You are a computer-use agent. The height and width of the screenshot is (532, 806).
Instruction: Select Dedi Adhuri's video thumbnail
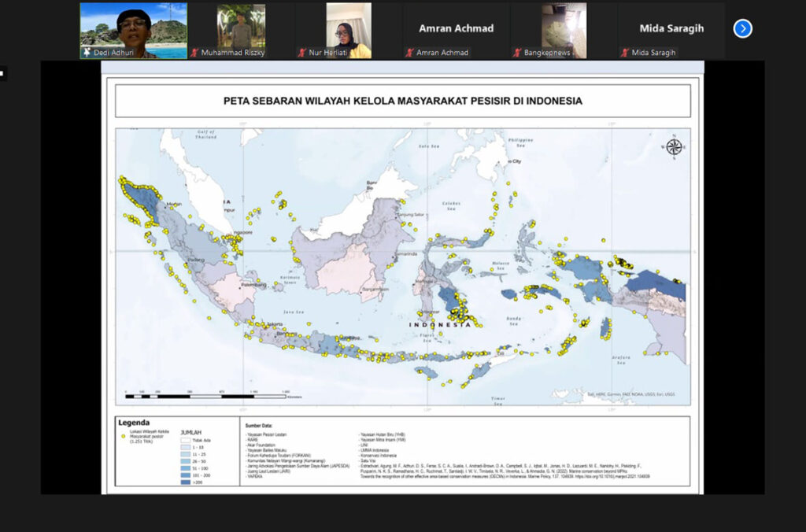[134, 31]
